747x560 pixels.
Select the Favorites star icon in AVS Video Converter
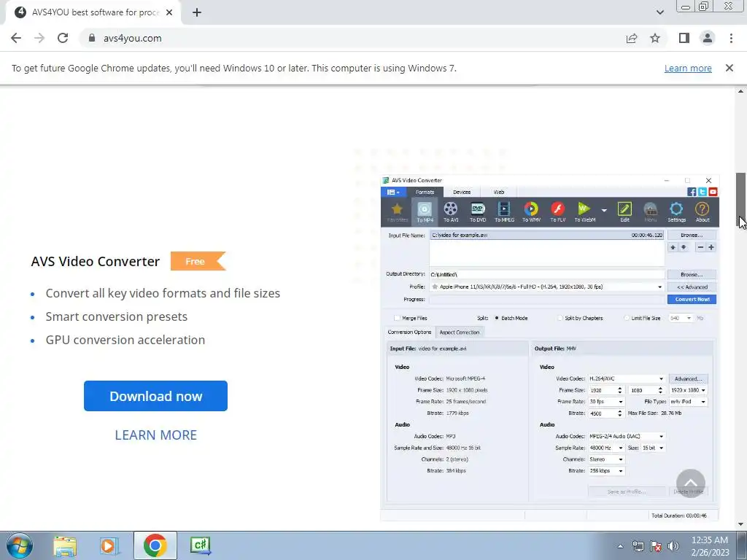[397, 212]
